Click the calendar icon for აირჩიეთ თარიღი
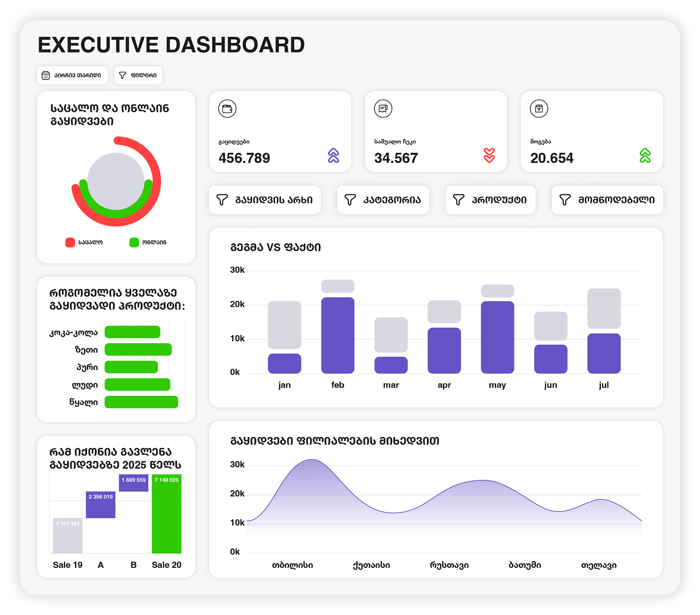The width and height of the screenshot is (700, 615). coord(46,76)
